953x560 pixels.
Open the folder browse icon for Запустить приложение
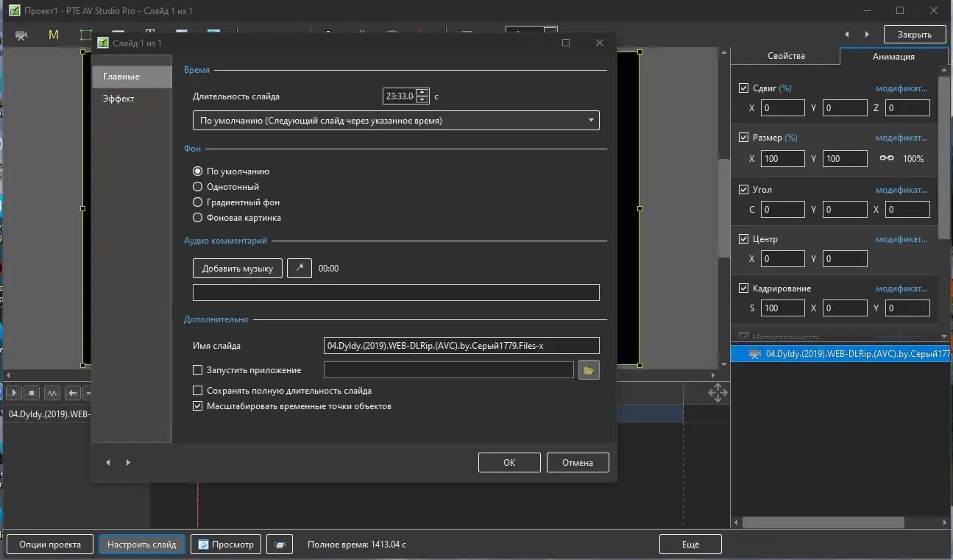[x=588, y=370]
